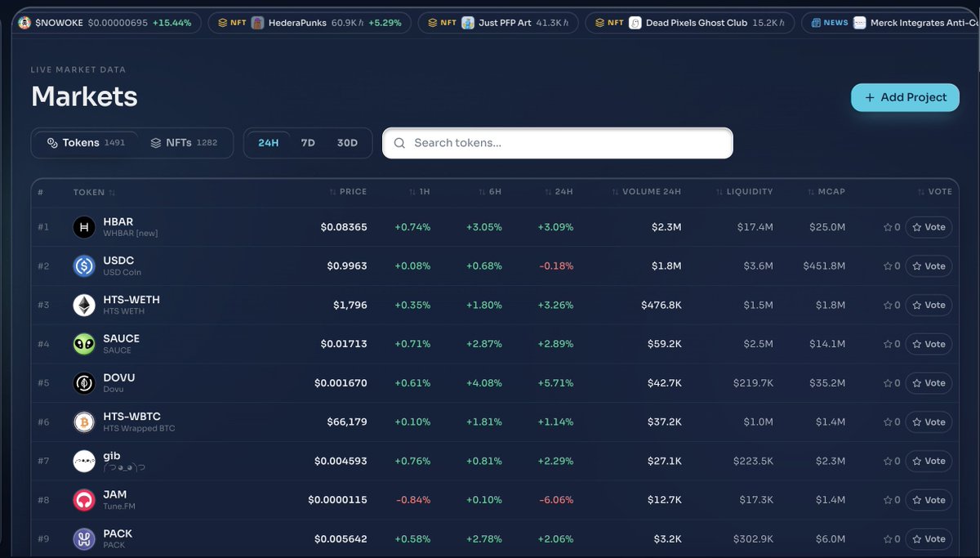Viewport: 980px width, 558px height.
Task: Click the USDC coin logo icon
Action: pyautogui.click(x=84, y=266)
